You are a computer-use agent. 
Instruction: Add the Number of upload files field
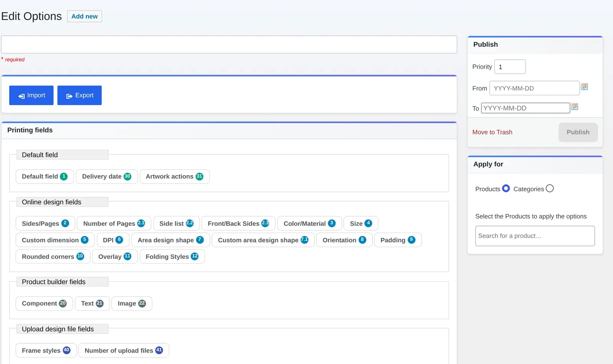[124, 351]
